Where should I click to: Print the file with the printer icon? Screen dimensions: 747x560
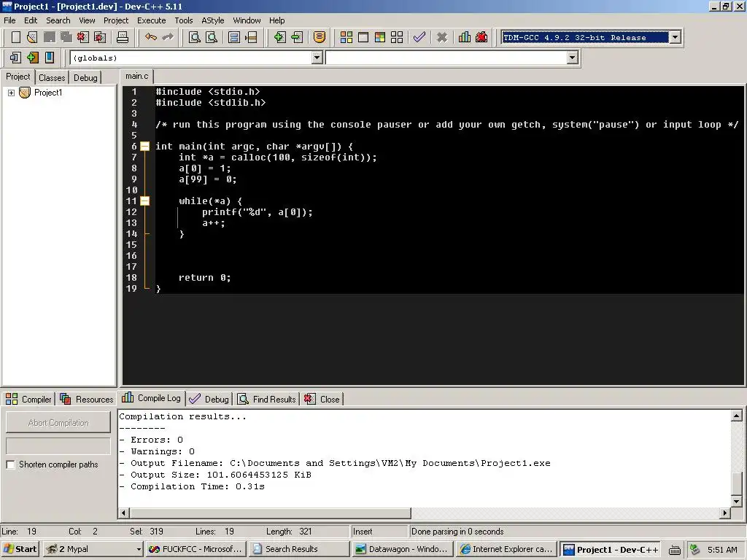(123, 37)
